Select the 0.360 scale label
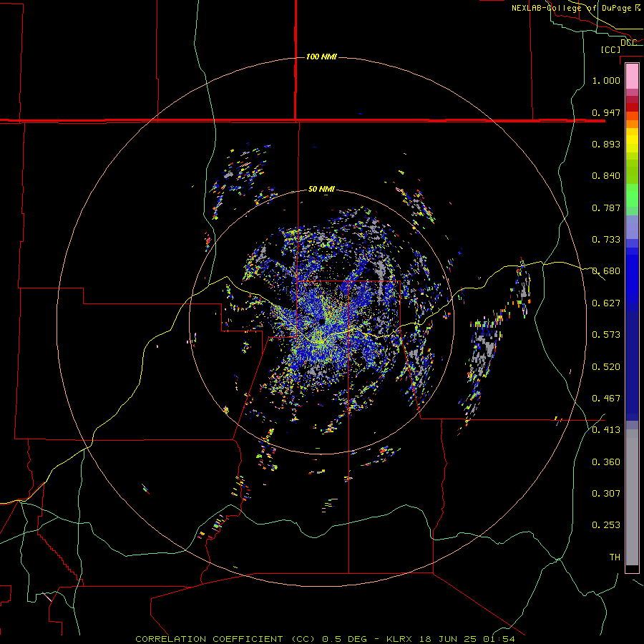The image size is (644, 644). 606,462
